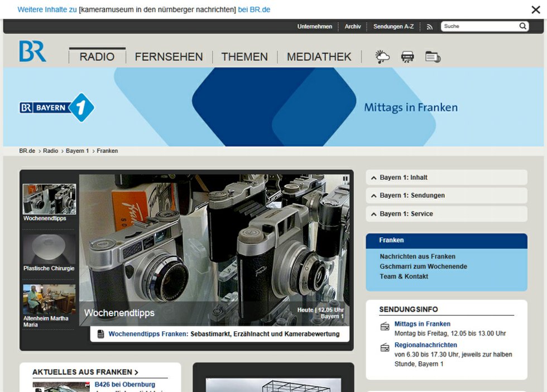Open the news ticker newspaper icon
The image size is (547, 392).
tap(433, 56)
